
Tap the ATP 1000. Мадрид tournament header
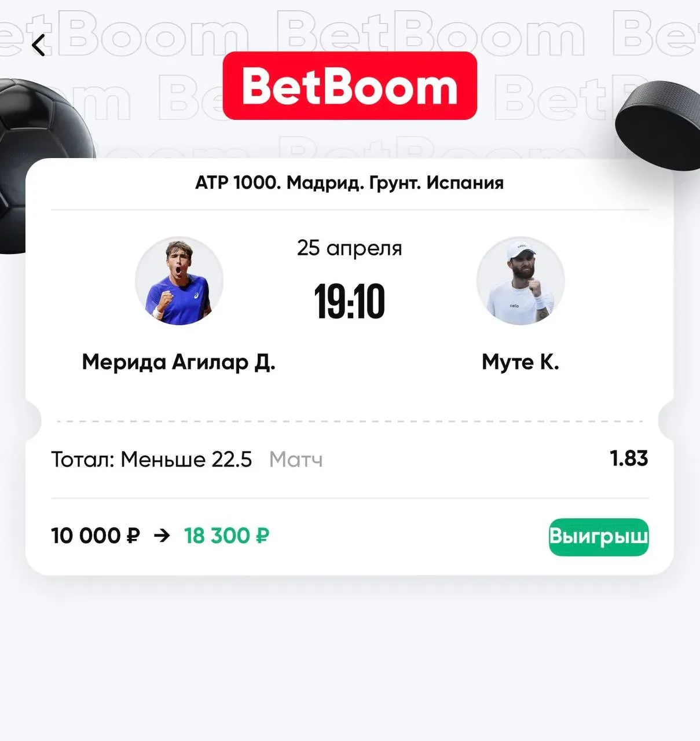coord(350,183)
